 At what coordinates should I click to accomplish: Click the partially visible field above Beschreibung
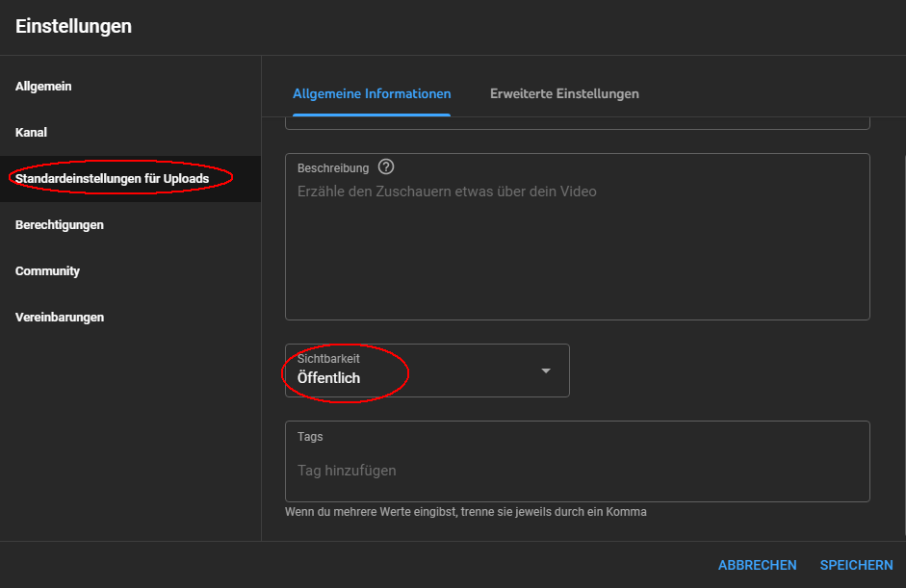[577, 122]
